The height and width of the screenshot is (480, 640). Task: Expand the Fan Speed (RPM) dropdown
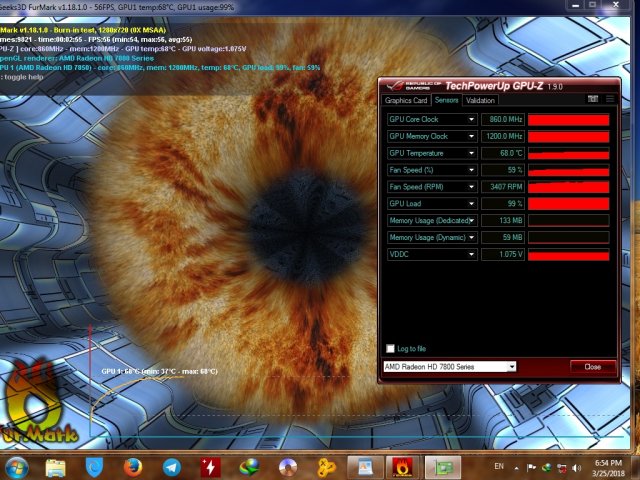click(x=470, y=186)
